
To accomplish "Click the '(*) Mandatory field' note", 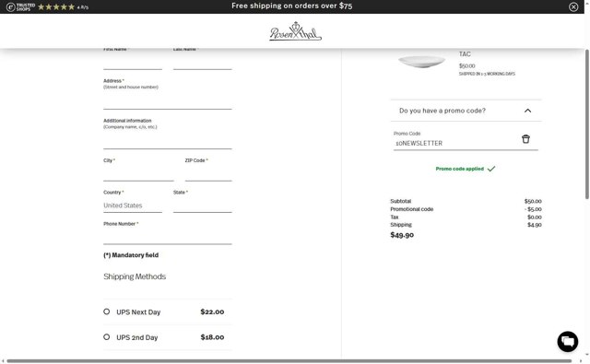I will click(x=131, y=255).
